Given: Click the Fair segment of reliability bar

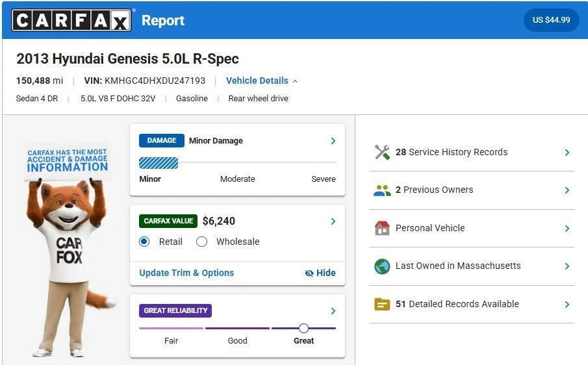Looking at the screenshot, I should (171, 328).
